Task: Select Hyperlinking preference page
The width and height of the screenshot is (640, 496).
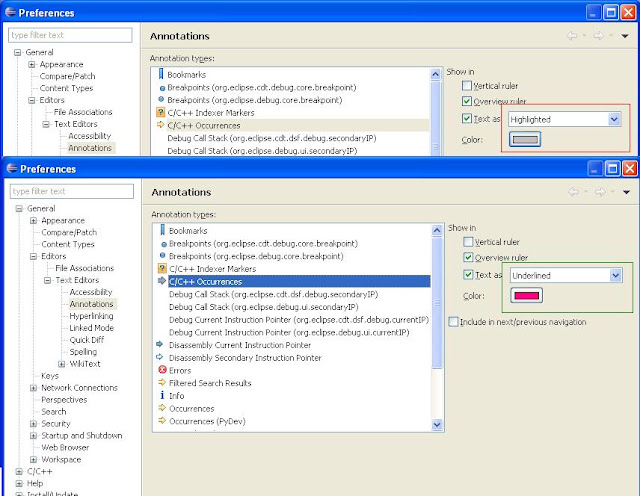Action: pyautogui.click(x=91, y=316)
